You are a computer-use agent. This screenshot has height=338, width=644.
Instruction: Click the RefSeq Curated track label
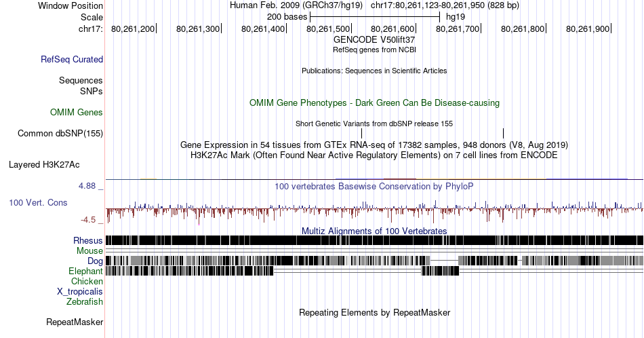pos(71,59)
